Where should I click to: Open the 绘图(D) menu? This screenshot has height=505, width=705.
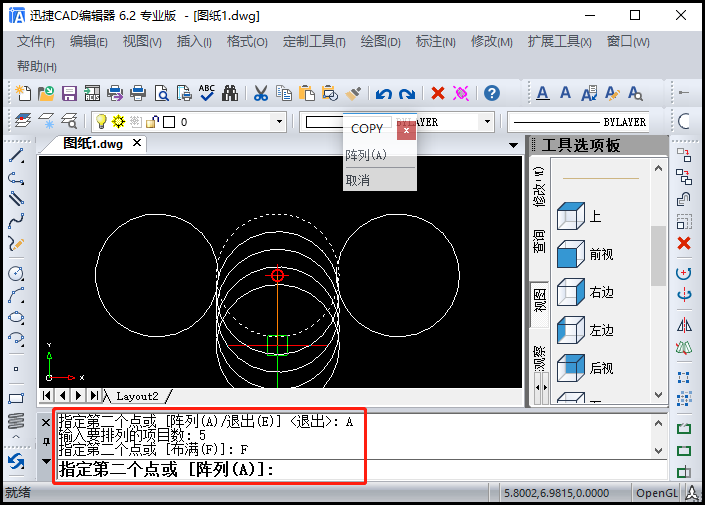tap(380, 42)
